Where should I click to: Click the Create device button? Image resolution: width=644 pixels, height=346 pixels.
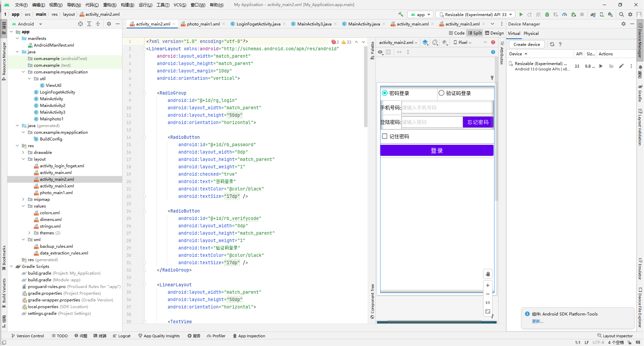[x=526, y=44]
